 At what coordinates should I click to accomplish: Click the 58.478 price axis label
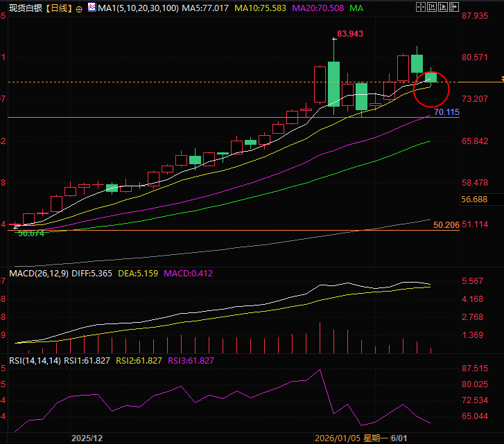[x=475, y=183]
